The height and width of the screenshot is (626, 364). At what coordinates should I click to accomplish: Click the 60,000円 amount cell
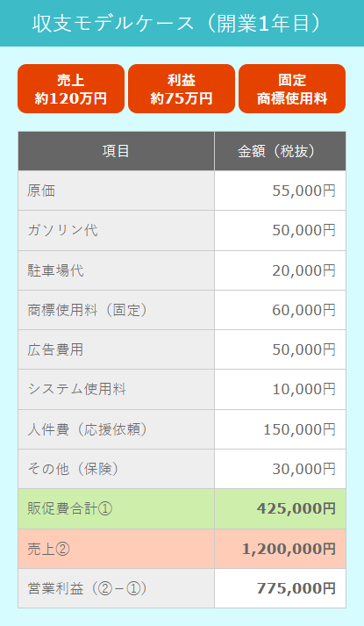(x=280, y=310)
